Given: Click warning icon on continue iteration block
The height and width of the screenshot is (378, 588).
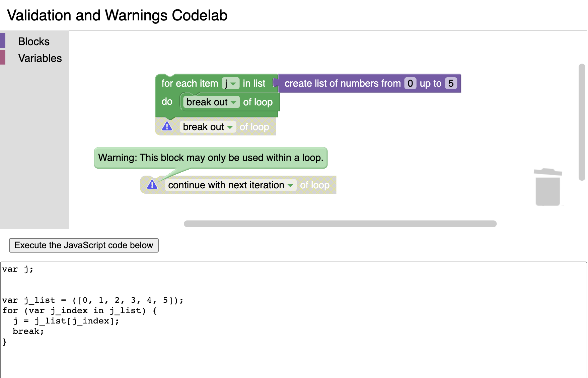Looking at the screenshot, I should (x=152, y=185).
